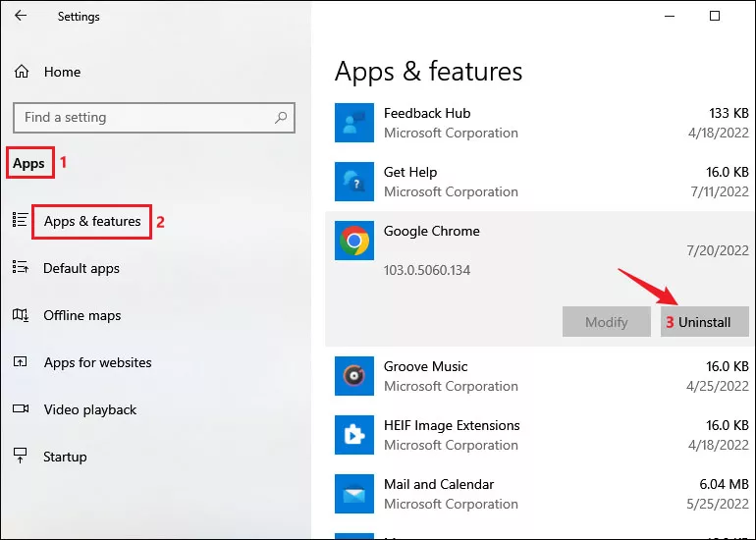
Task: Select the Get Help entry
Action: [541, 182]
